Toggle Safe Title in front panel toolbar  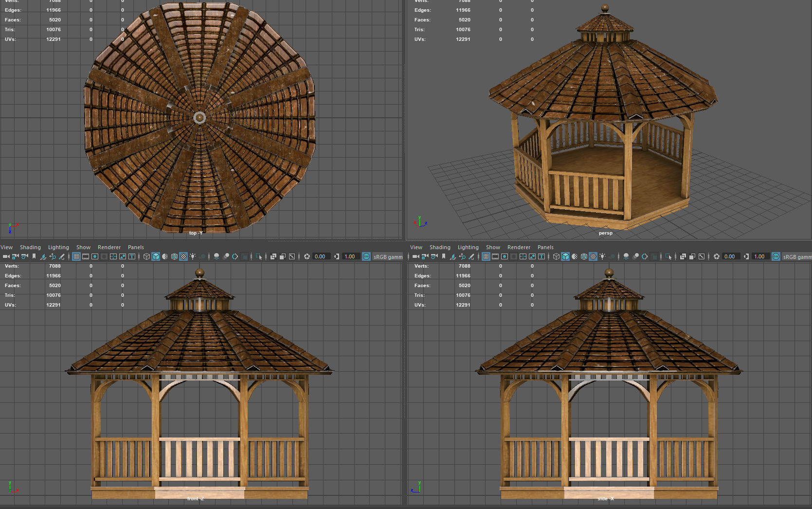[132, 256]
